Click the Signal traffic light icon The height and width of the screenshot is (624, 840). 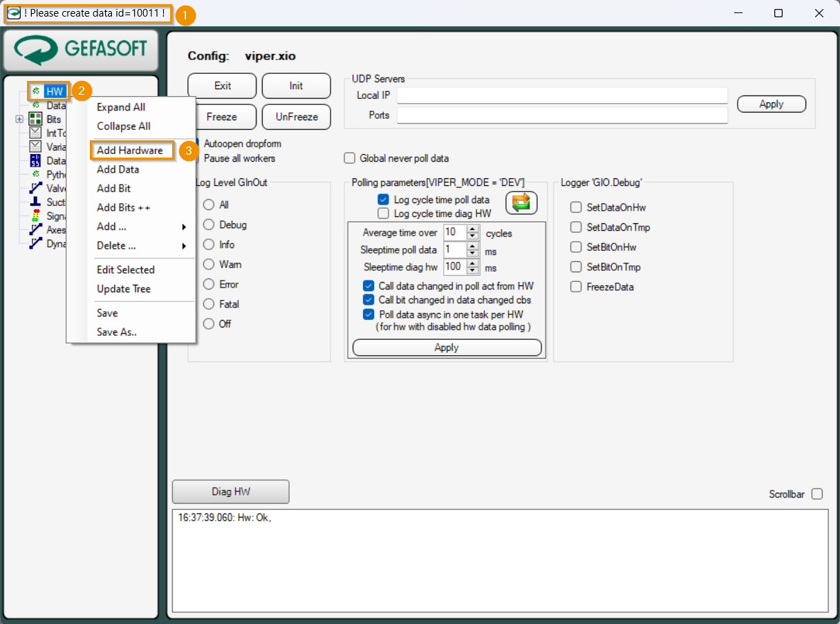click(35, 216)
